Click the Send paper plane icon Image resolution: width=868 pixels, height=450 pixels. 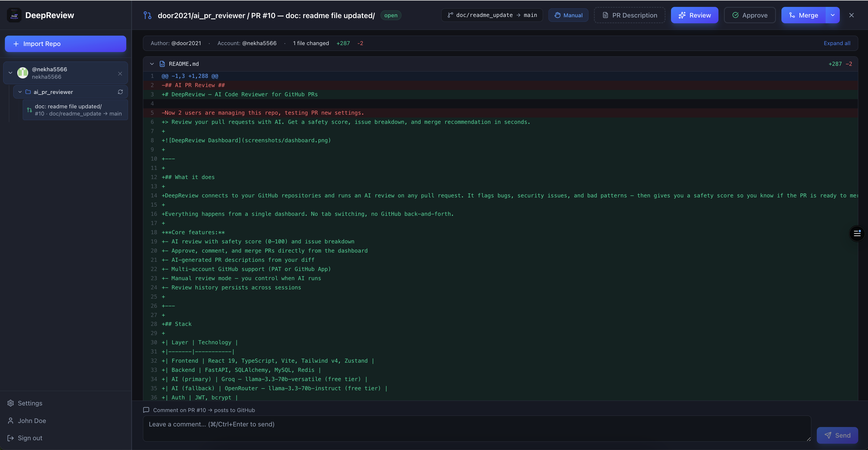pyautogui.click(x=827, y=435)
